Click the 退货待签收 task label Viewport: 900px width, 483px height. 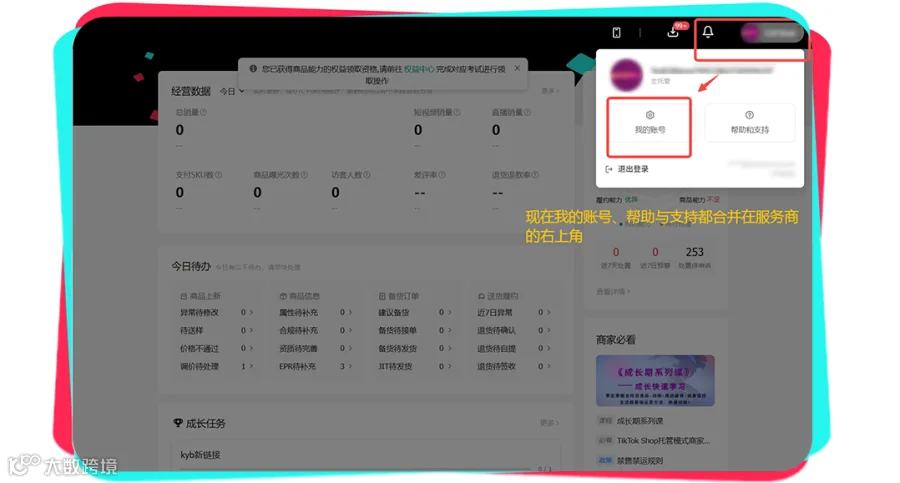click(x=496, y=366)
